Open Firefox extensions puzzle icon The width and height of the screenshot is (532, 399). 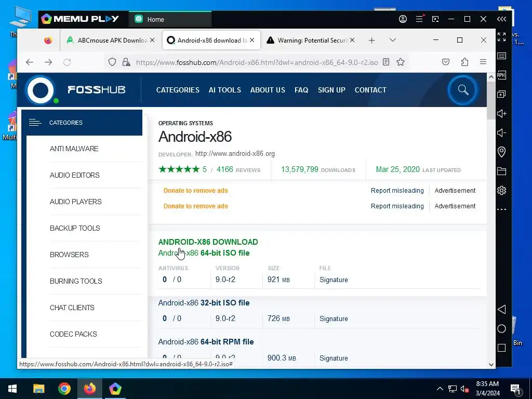(x=464, y=62)
